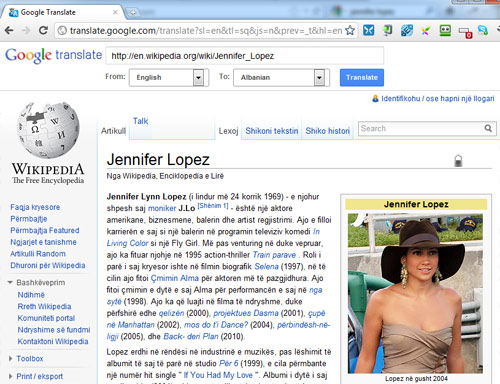500x384 pixels.
Task: Follow the qelizën film link
Action: [x=171, y=313]
